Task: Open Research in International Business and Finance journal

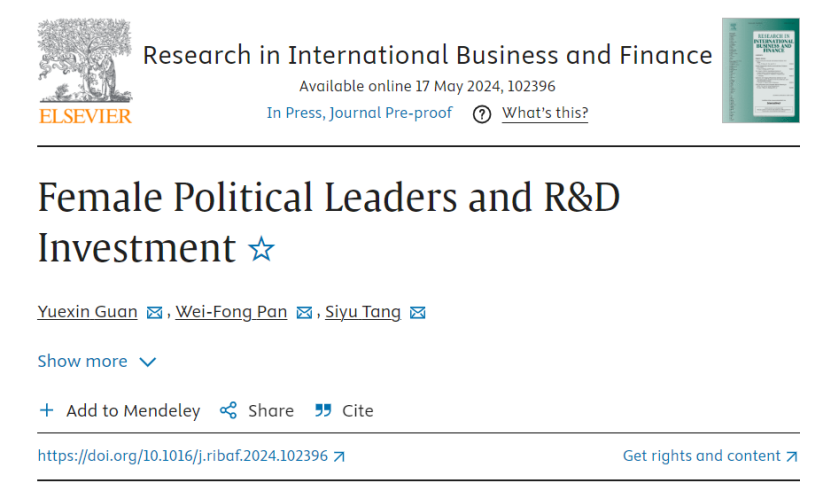Action: [427, 54]
